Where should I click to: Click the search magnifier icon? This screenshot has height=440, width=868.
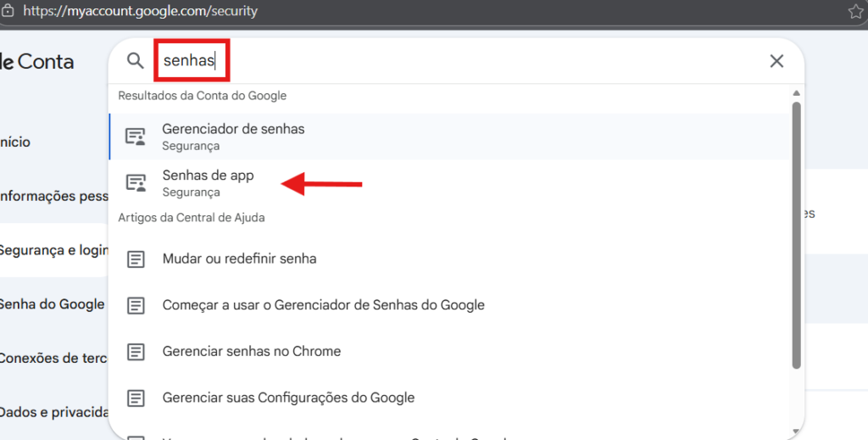pyautogui.click(x=135, y=61)
